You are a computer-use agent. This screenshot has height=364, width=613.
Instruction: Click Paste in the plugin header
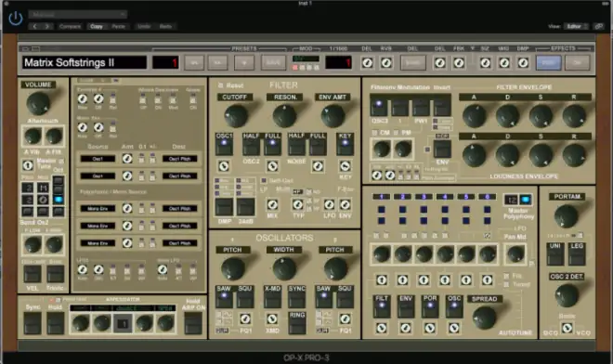click(x=119, y=26)
